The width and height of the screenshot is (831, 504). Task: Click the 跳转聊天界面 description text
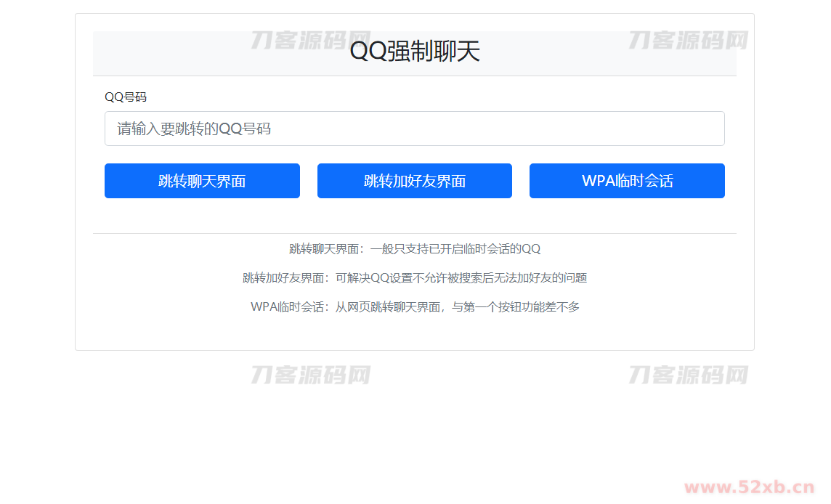[x=415, y=248]
